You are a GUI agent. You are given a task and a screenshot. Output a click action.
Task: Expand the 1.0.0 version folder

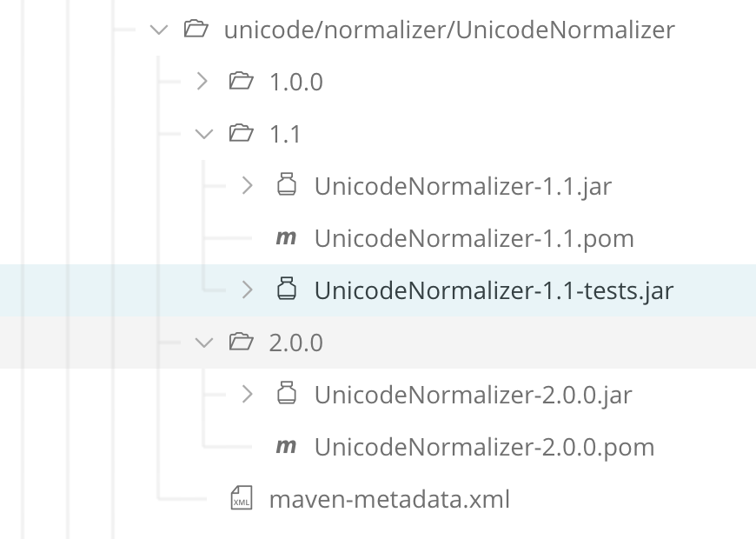tap(202, 81)
